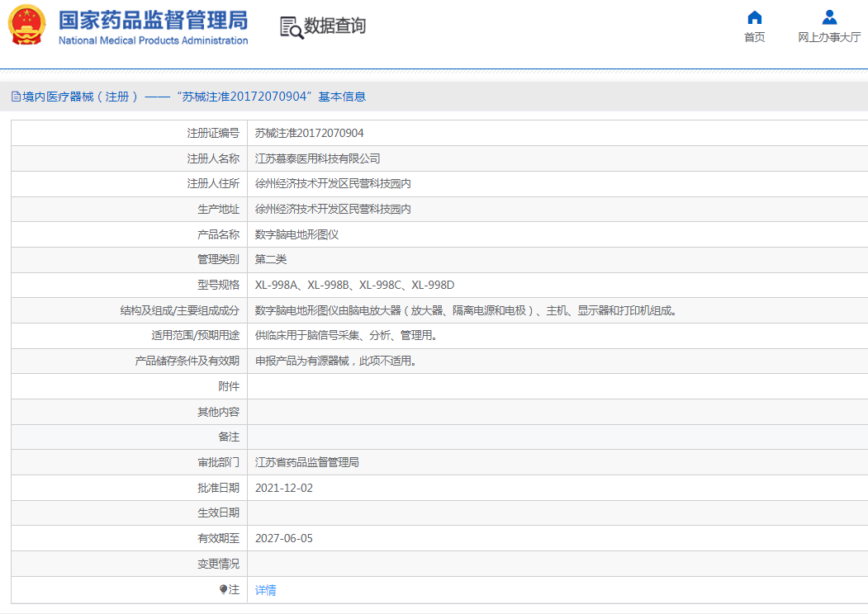This screenshot has width=868, height=614.
Task: Select expiry date 2027-06-05
Action: pos(284,538)
